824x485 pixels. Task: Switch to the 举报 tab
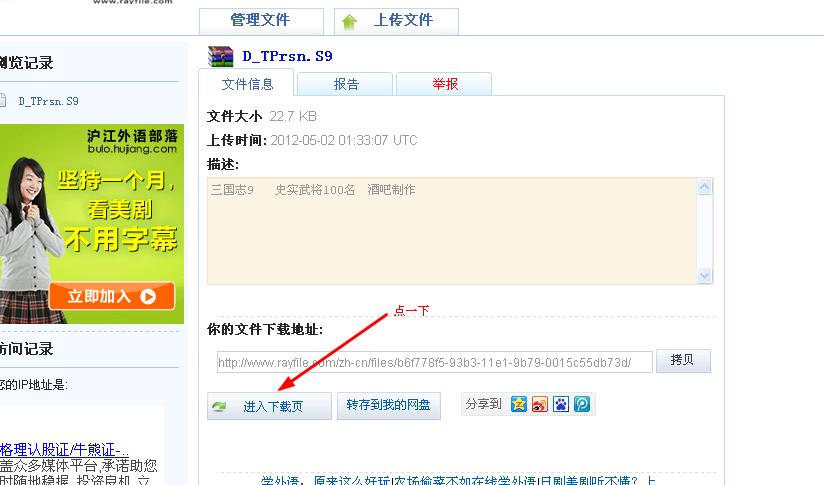click(x=444, y=84)
